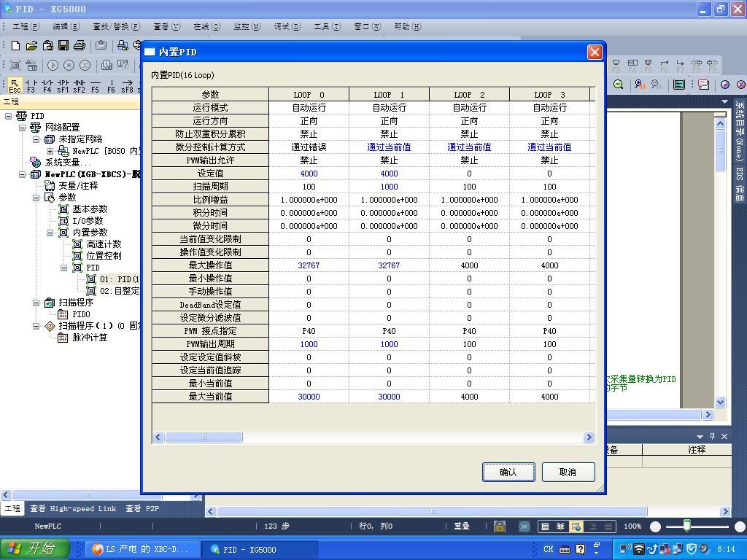Open the 工具(T) menu
This screenshot has width=747, height=560.
click(327, 26)
